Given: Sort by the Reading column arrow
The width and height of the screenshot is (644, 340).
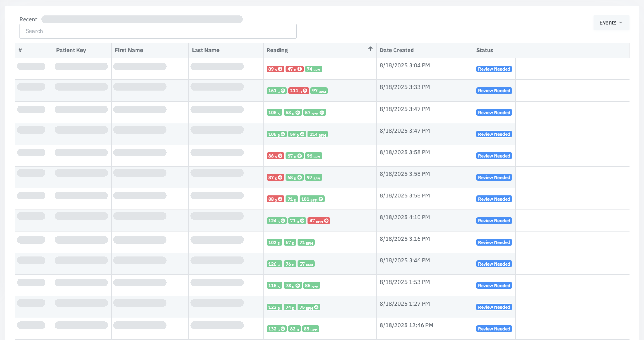Looking at the screenshot, I should 370,49.
